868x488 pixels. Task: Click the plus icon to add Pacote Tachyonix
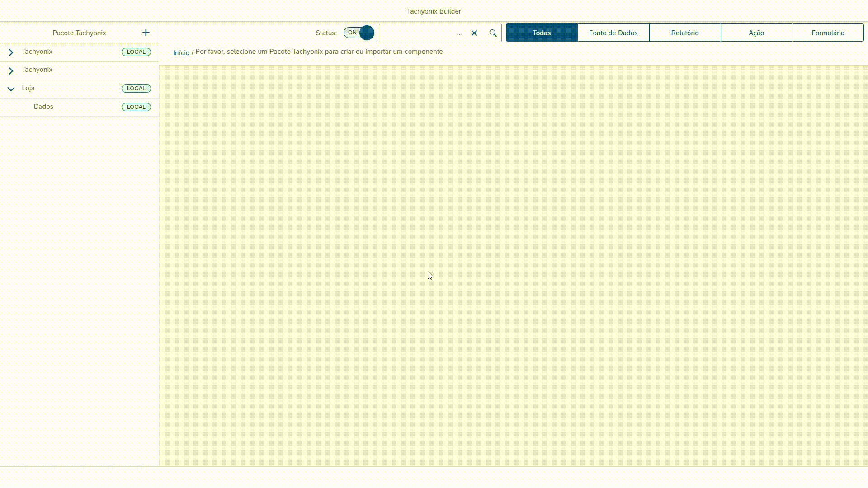pyautogui.click(x=146, y=33)
